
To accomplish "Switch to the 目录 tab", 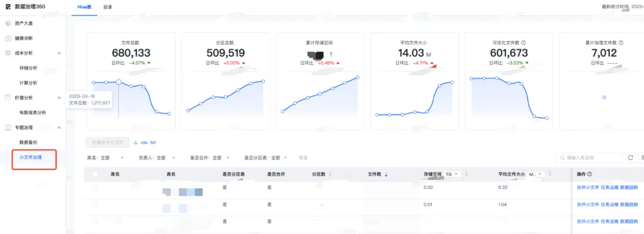I will pos(107,7).
